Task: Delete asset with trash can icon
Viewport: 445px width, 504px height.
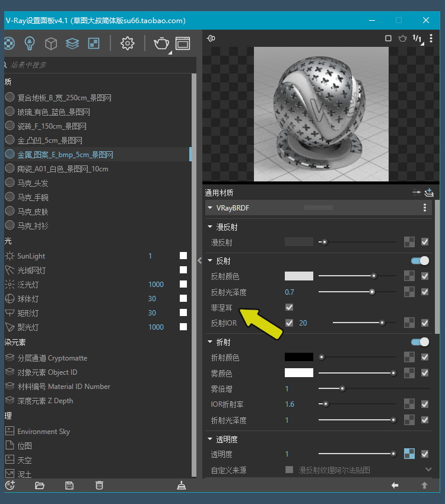Action: click(99, 486)
